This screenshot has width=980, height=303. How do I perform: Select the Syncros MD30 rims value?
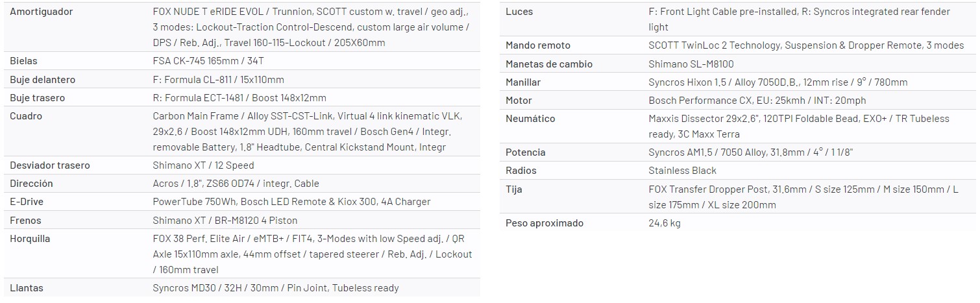[x=275, y=288]
